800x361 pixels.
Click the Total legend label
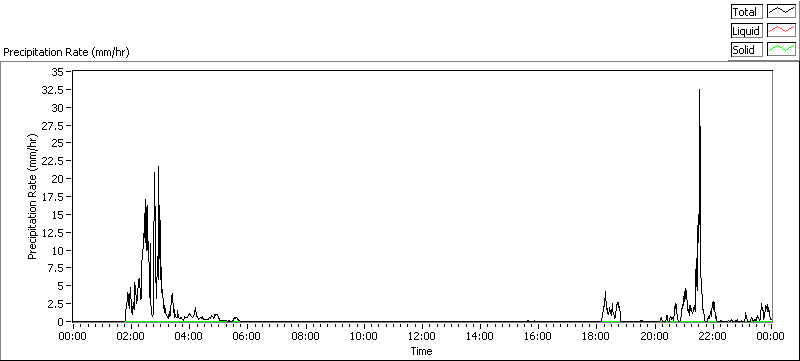[746, 12]
